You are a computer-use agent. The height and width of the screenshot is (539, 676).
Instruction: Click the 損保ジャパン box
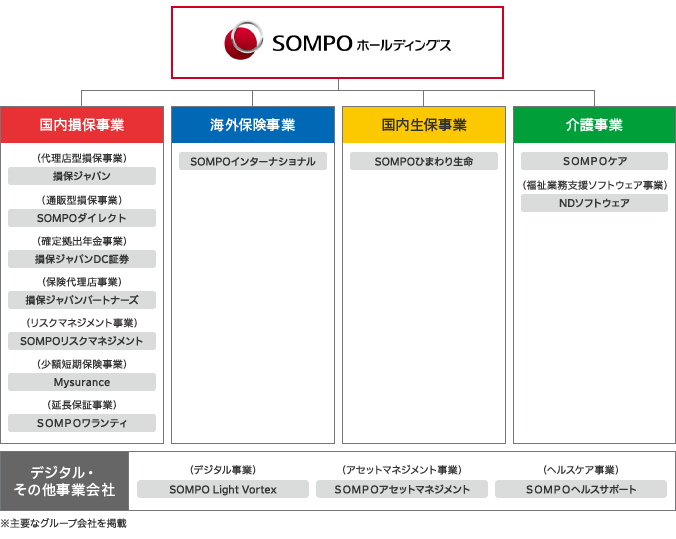[82, 176]
